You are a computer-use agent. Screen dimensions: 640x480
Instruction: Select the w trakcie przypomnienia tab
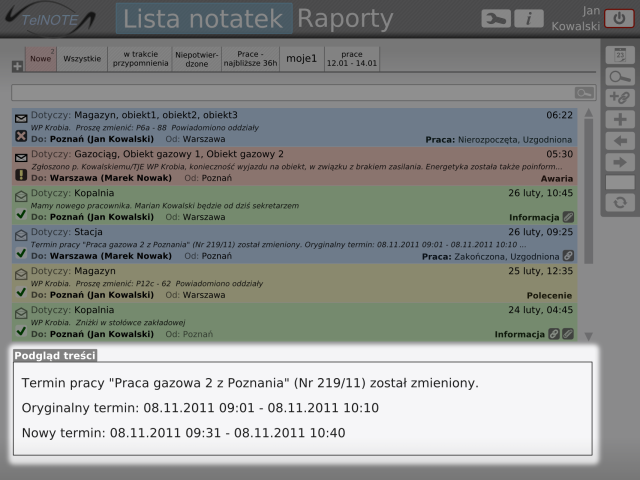(140, 59)
